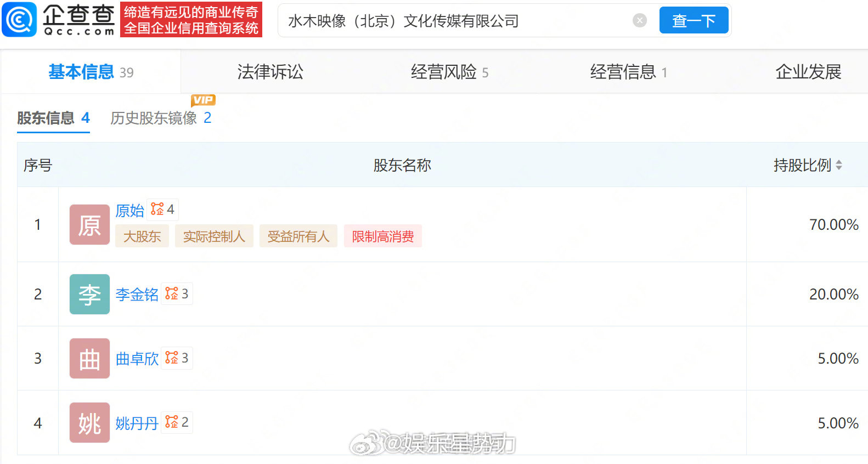Switch to the 法律诉讼 tab

pos(270,72)
